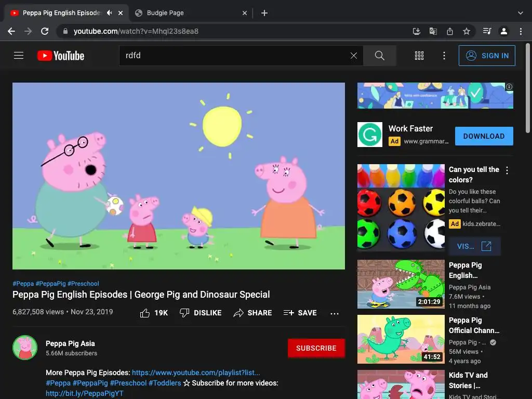Viewport: 532px width, 399px height.
Task: Click the magnifier search button
Action: click(x=380, y=56)
